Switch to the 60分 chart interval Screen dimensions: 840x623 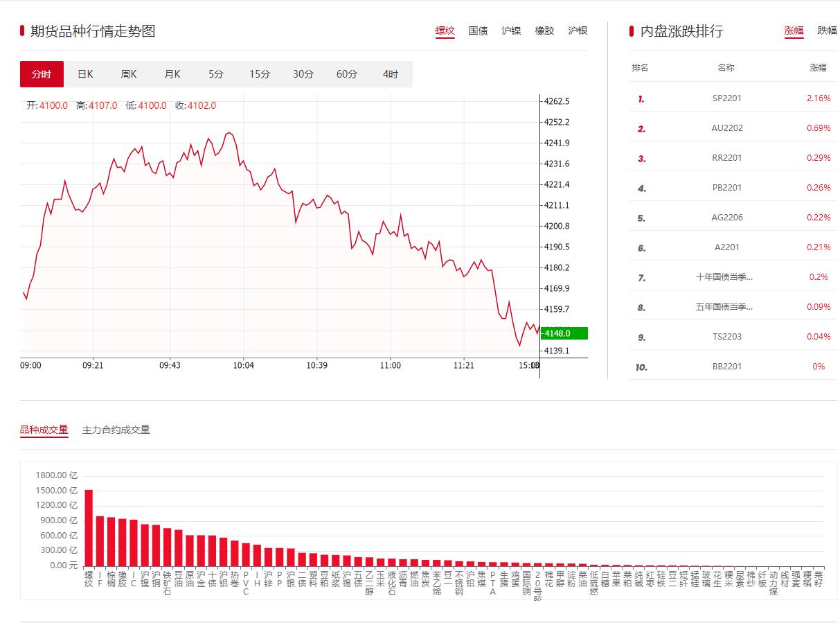[347, 73]
